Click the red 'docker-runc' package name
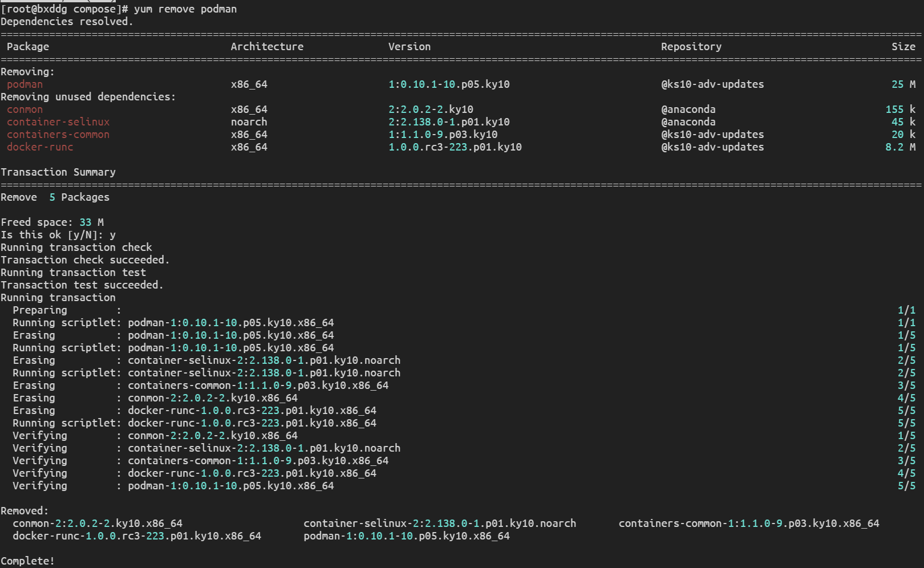This screenshot has height=568, width=924. (40, 147)
